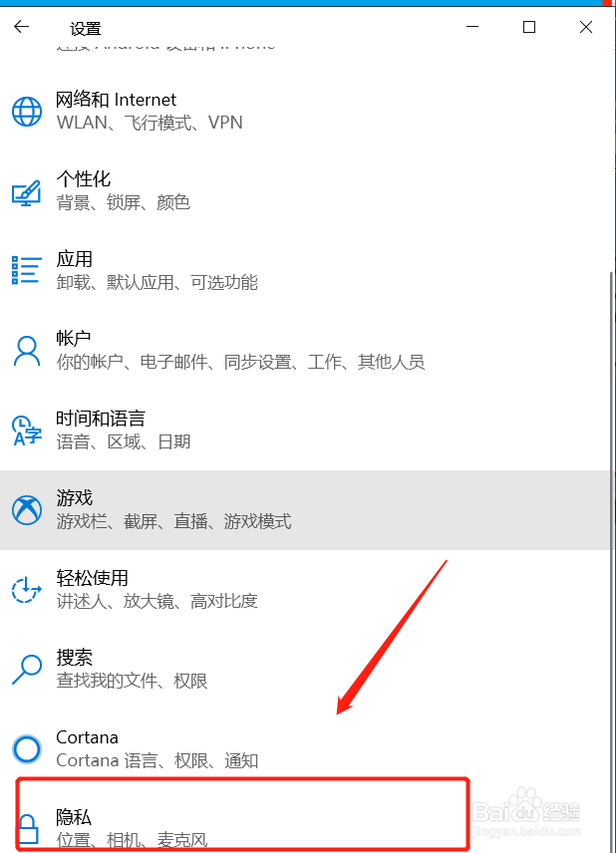Image resolution: width=616 pixels, height=853 pixels.
Task: Click the 时间和语言 clock-letter icon
Action: coord(27,430)
